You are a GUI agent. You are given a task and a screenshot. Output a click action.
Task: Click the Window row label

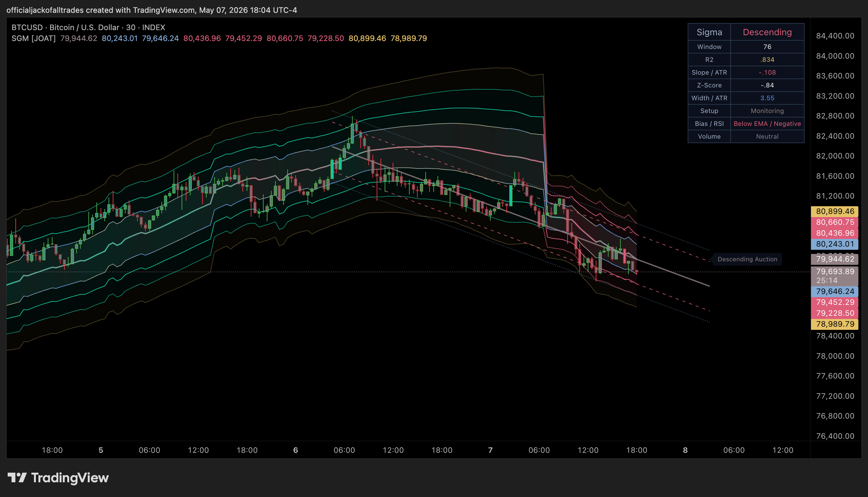pyautogui.click(x=709, y=47)
